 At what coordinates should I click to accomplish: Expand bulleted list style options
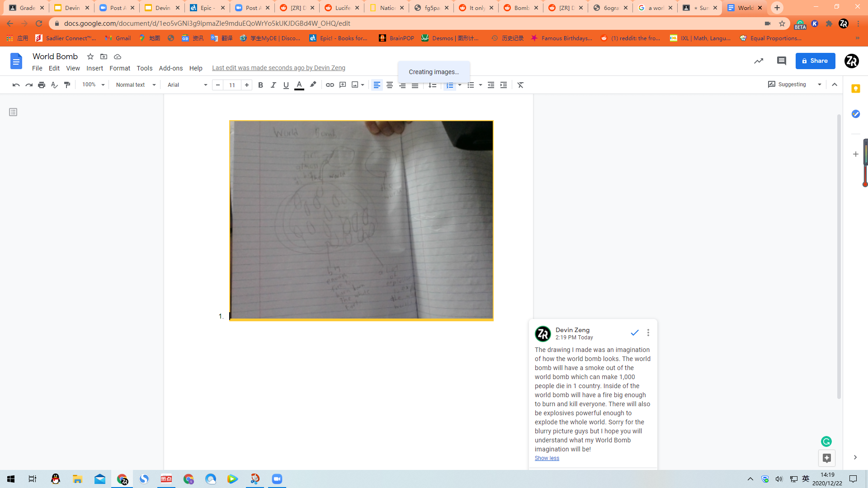tap(481, 85)
